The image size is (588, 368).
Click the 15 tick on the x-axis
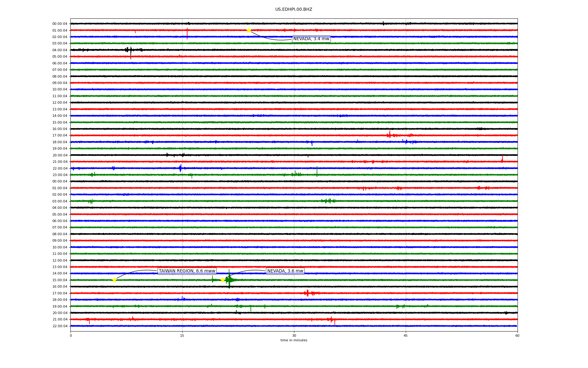click(182, 335)
